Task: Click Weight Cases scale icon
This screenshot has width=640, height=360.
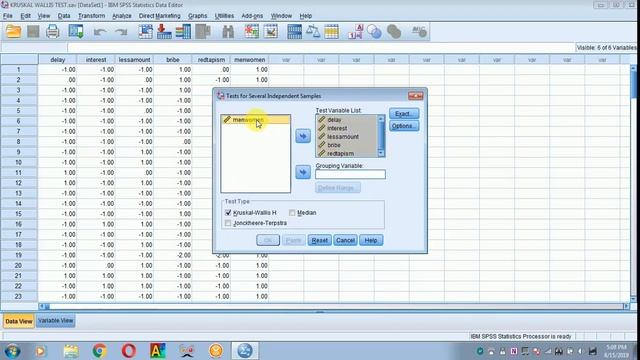Action: 313,31
